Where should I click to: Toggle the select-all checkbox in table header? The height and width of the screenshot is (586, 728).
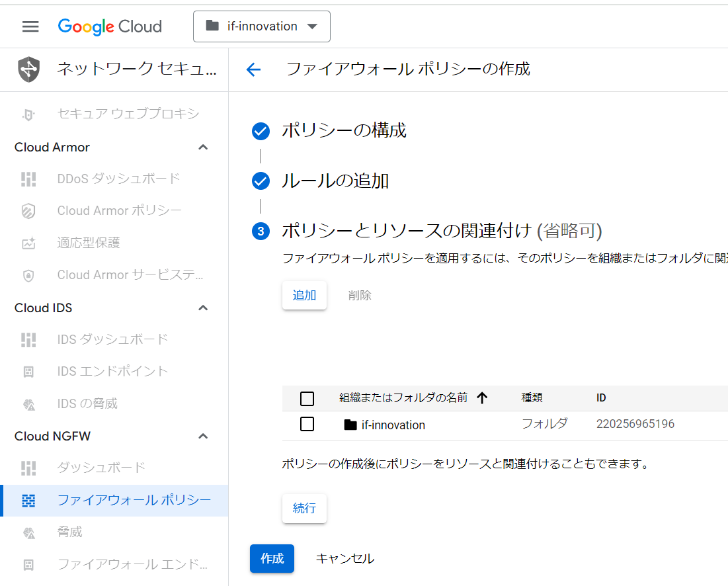pyautogui.click(x=307, y=398)
